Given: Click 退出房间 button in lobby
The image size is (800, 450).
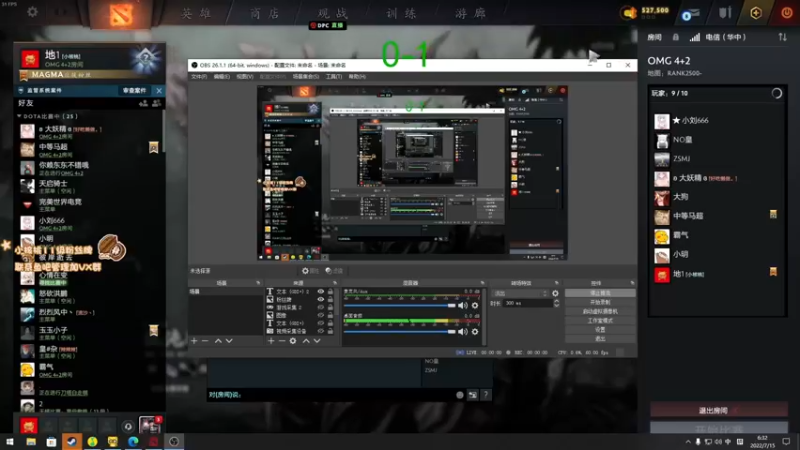Looking at the screenshot, I should tap(718, 410).
